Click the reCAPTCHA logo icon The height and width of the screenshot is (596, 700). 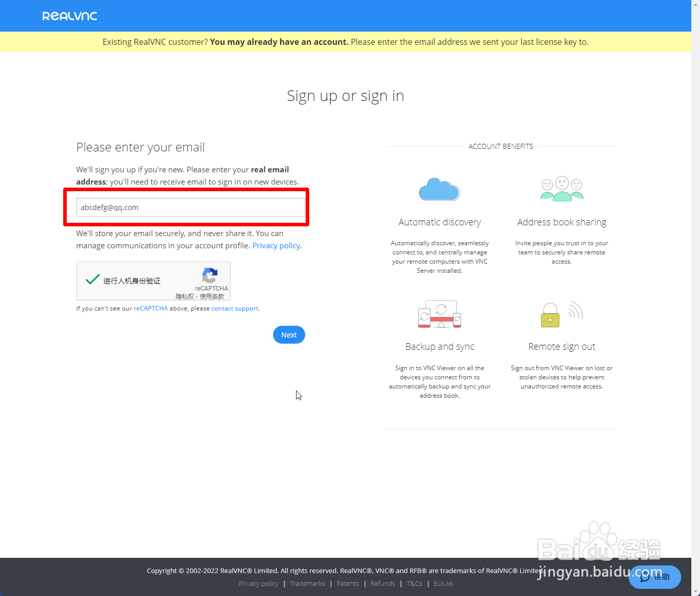click(x=210, y=275)
